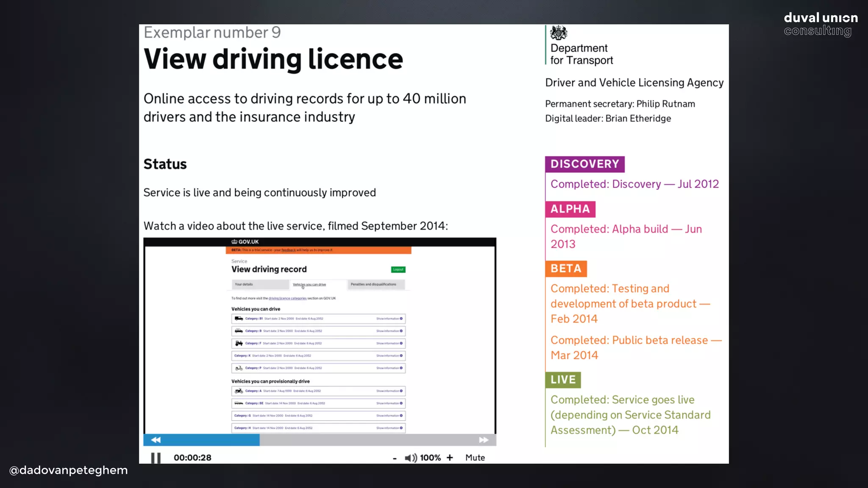Click the fast-forward double-arrow button
868x488 pixels.
pyautogui.click(x=484, y=440)
